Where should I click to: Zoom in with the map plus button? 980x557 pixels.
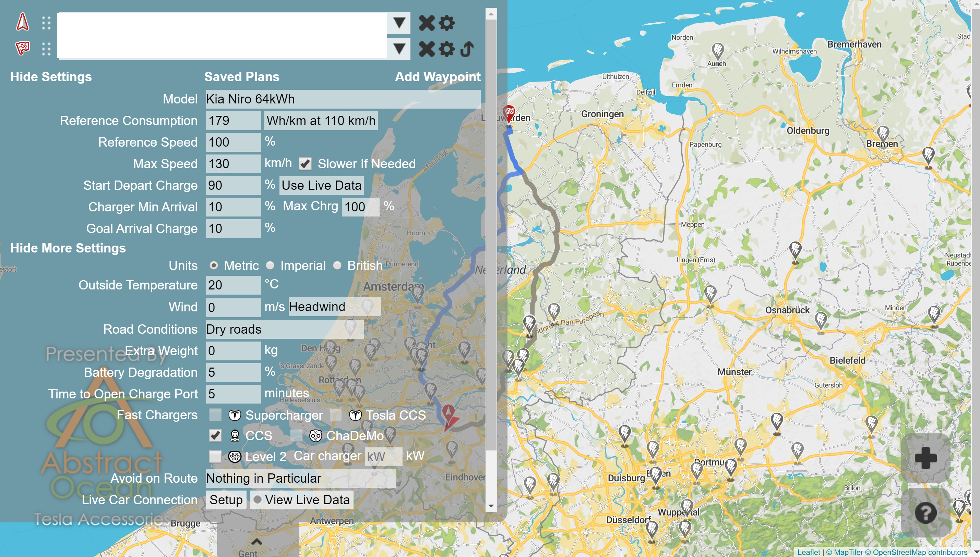pyautogui.click(x=925, y=458)
